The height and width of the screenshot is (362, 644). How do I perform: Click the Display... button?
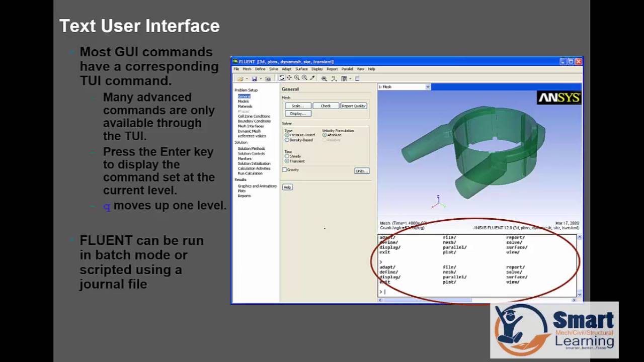click(298, 114)
